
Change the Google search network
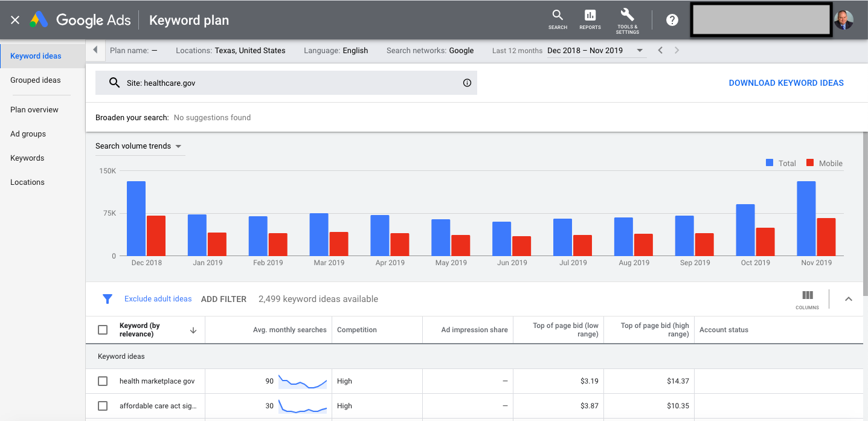coord(461,51)
